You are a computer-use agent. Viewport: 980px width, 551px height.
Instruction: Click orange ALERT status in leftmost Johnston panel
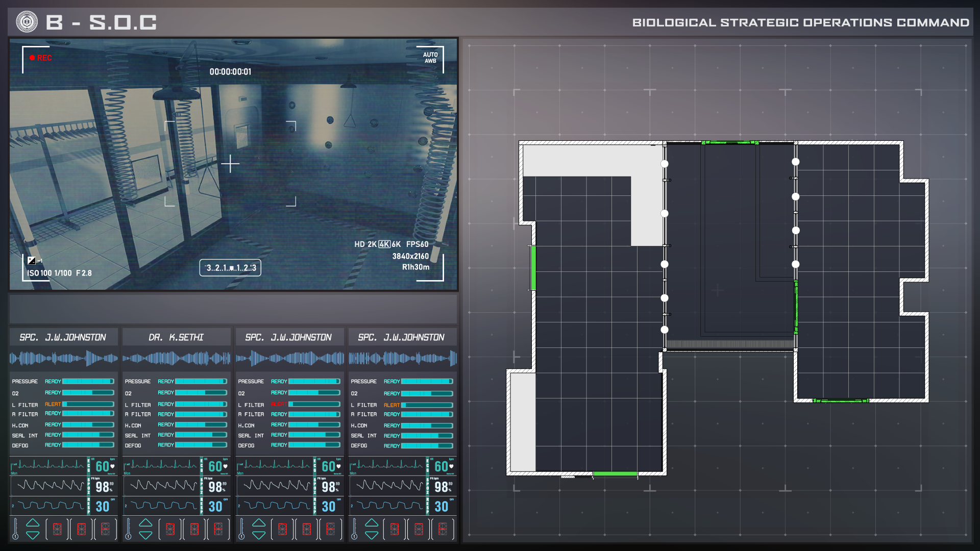pos(53,404)
